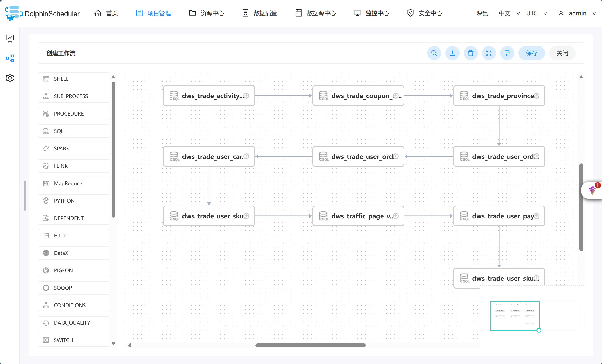The height and width of the screenshot is (364, 602).
Task: Click the dws_trade_activity node
Action: coord(209,96)
